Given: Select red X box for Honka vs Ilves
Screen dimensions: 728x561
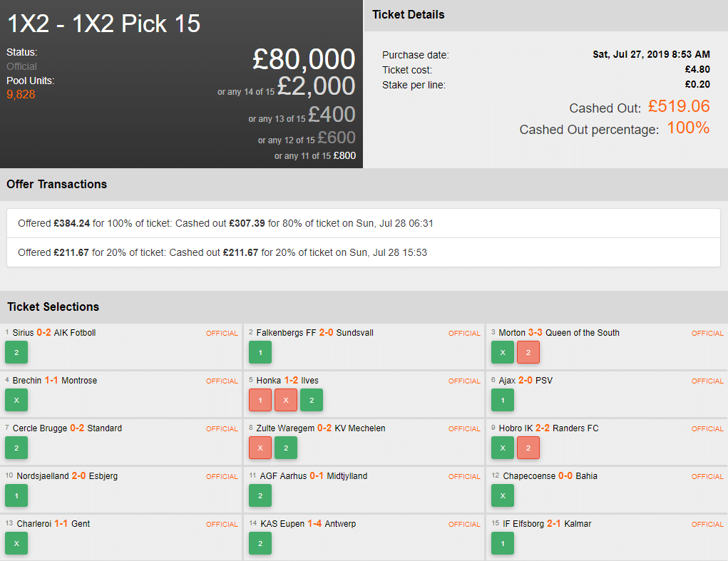Looking at the screenshot, I should pyautogui.click(x=286, y=400).
